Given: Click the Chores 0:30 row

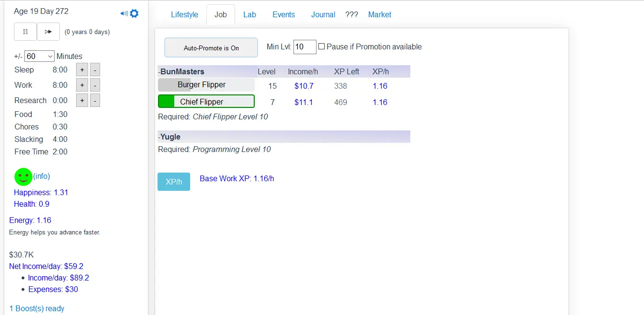Looking at the screenshot, I should [x=41, y=127].
